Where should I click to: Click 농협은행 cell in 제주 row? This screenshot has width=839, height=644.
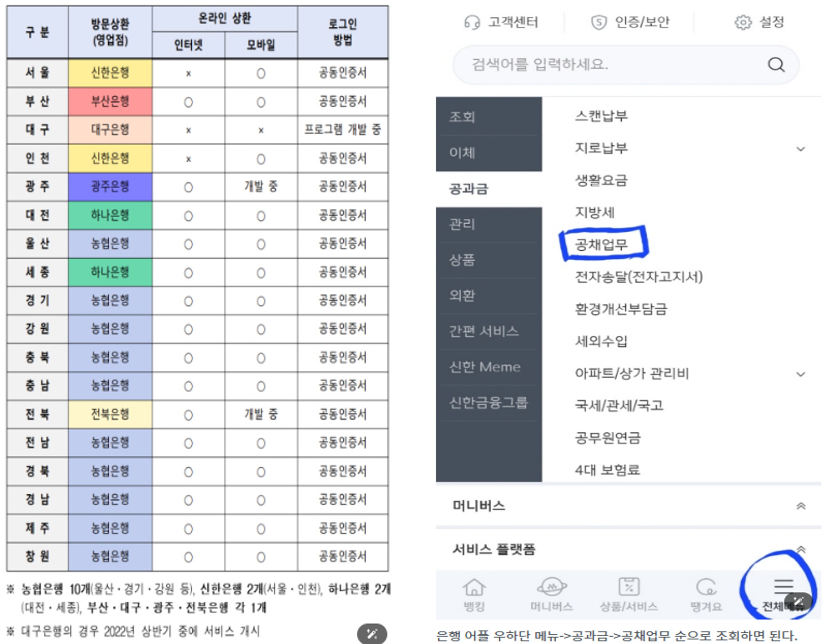(x=110, y=528)
